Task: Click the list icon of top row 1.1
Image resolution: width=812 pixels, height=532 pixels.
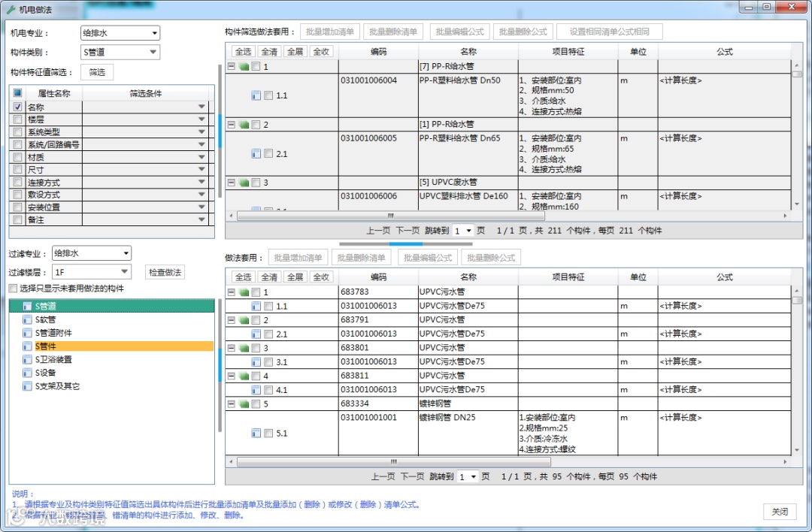Action: (256, 95)
